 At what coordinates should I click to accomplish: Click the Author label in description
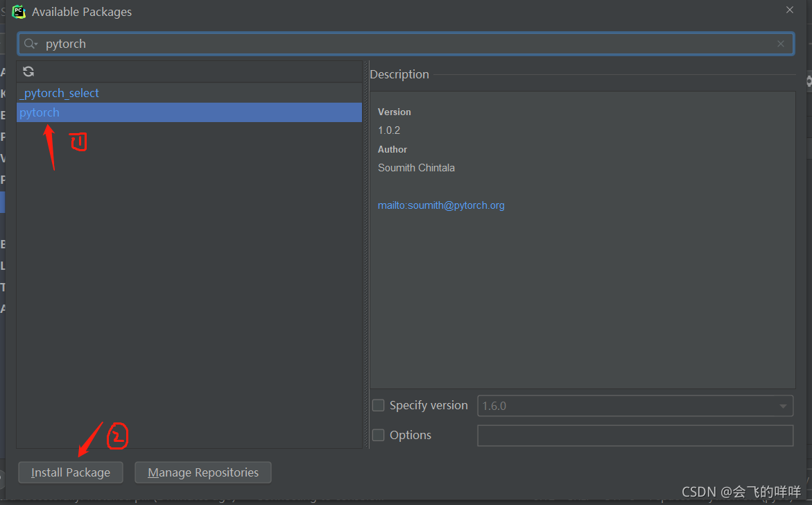tap(392, 149)
